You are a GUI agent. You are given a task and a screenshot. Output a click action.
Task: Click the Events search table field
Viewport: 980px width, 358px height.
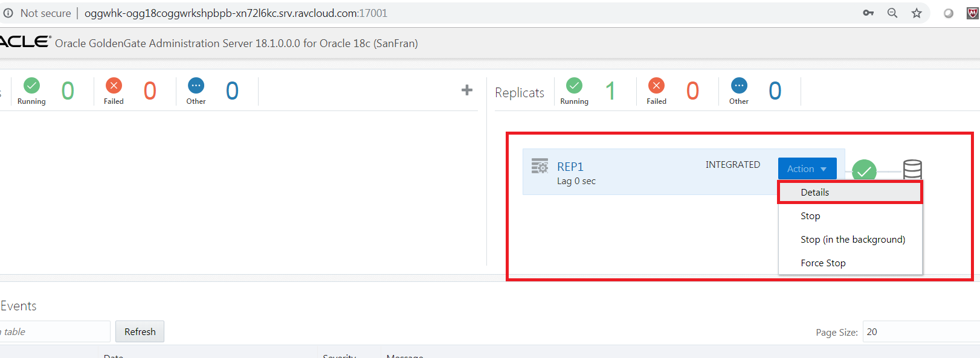tap(55, 331)
